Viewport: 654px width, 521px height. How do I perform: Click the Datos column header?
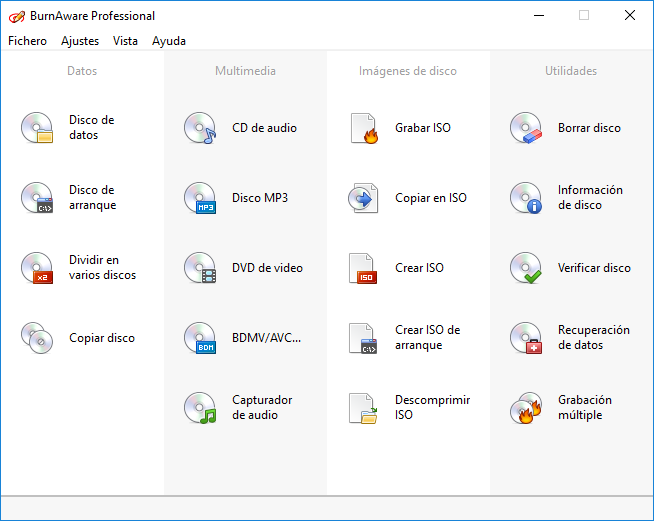(82, 71)
